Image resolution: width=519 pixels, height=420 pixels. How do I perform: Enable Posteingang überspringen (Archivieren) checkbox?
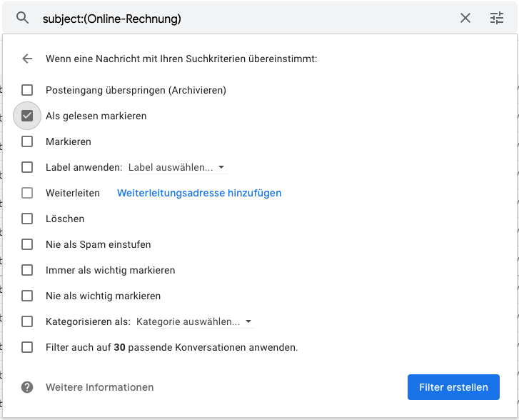click(x=27, y=90)
